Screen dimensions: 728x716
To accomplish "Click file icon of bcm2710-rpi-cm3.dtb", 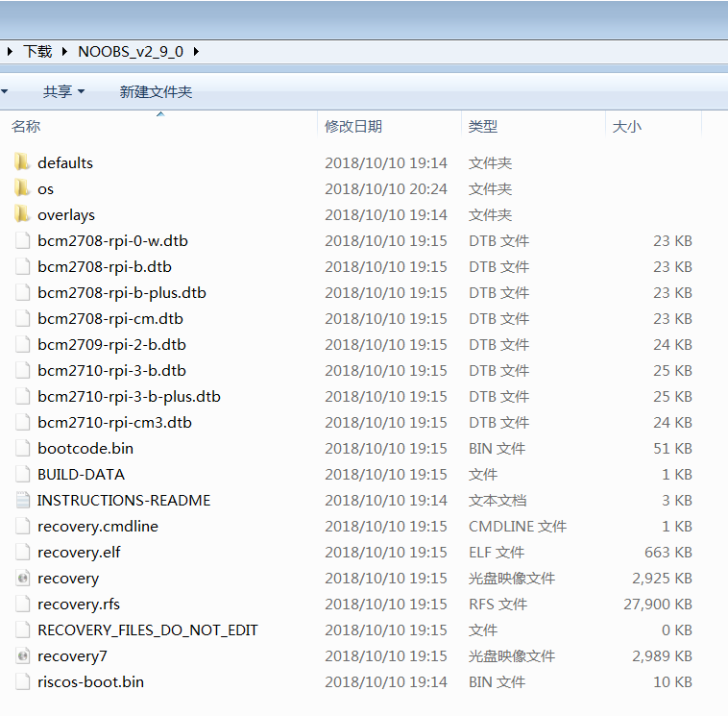I will pyautogui.click(x=22, y=422).
